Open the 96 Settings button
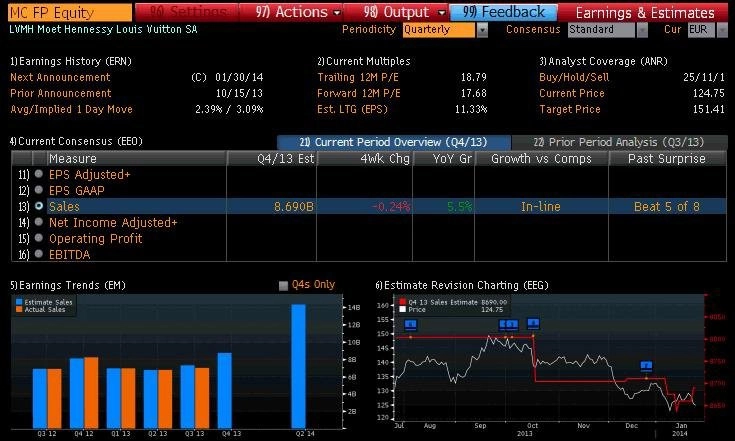The height and width of the screenshot is (441, 735). [187, 12]
